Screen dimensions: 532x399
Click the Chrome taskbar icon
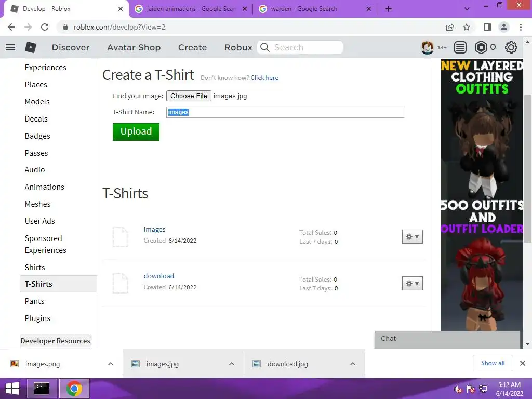74,389
